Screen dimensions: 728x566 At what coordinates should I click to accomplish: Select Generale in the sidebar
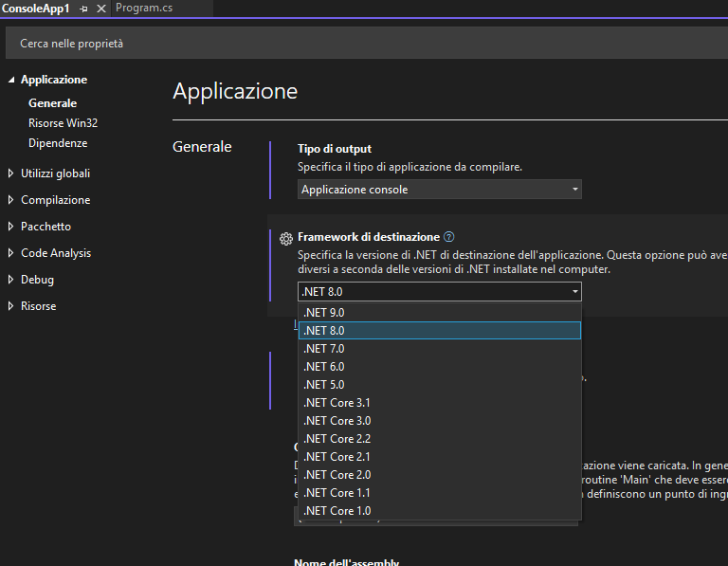pyautogui.click(x=52, y=103)
